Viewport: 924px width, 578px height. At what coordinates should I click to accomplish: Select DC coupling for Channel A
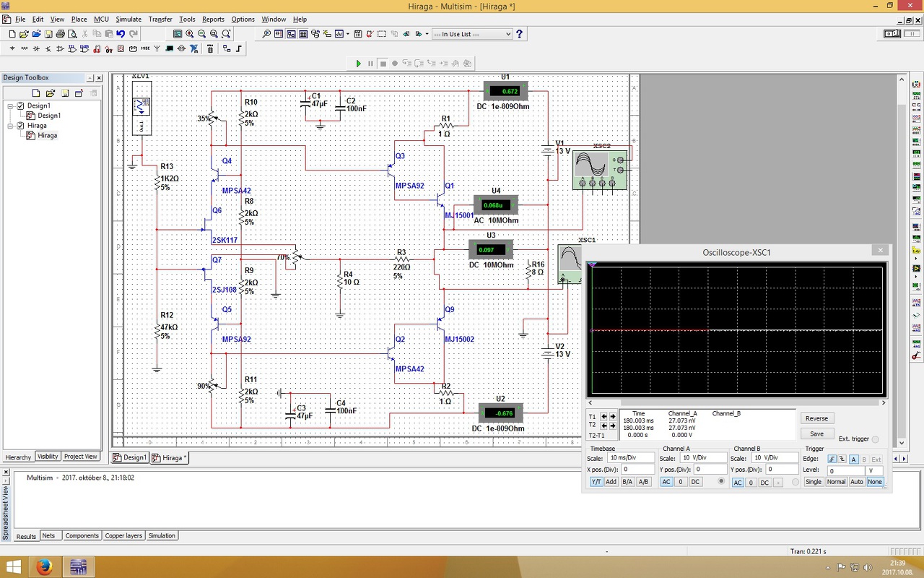point(696,482)
